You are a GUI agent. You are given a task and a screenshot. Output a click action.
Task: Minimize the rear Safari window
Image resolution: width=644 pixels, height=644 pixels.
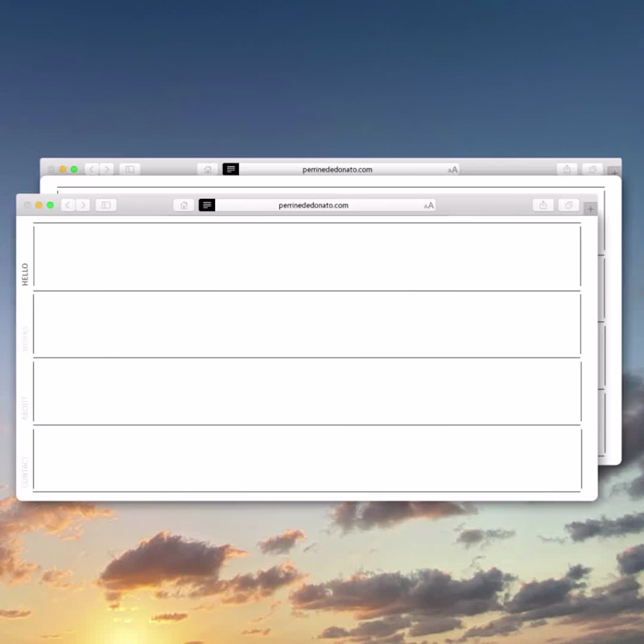63,169
